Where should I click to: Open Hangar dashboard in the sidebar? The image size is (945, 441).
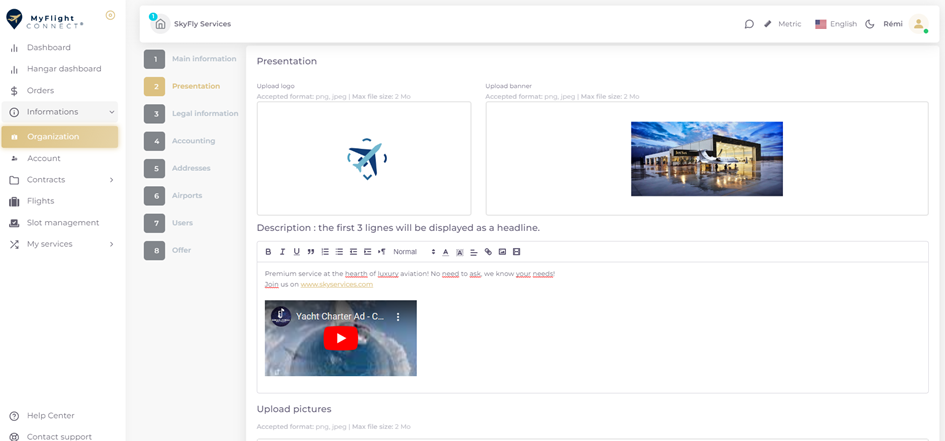click(x=63, y=69)
